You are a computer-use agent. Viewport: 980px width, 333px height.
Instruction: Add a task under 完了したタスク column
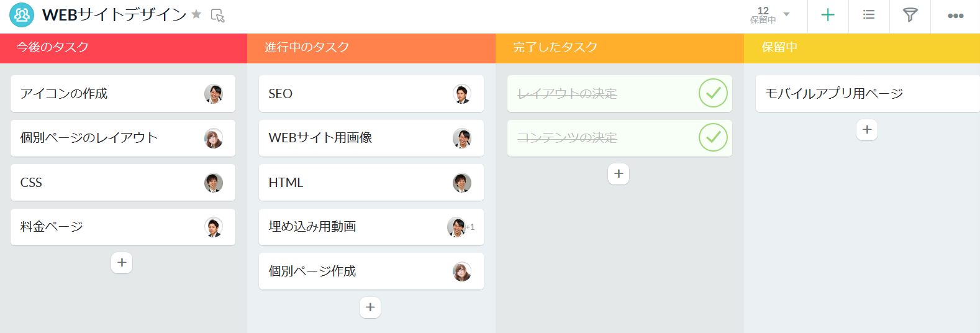pyautogui.click(x=619, y=174)
